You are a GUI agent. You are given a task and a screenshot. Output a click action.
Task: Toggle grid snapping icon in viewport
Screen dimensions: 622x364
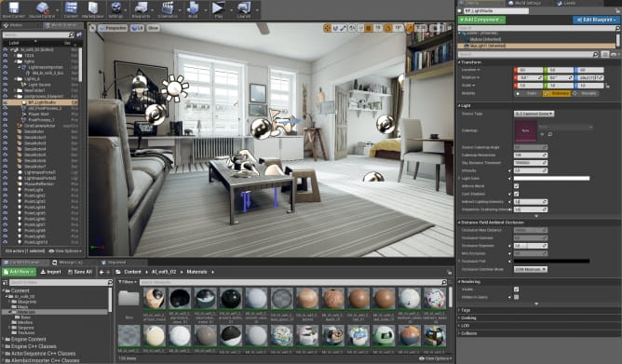(x=369, y=28)
